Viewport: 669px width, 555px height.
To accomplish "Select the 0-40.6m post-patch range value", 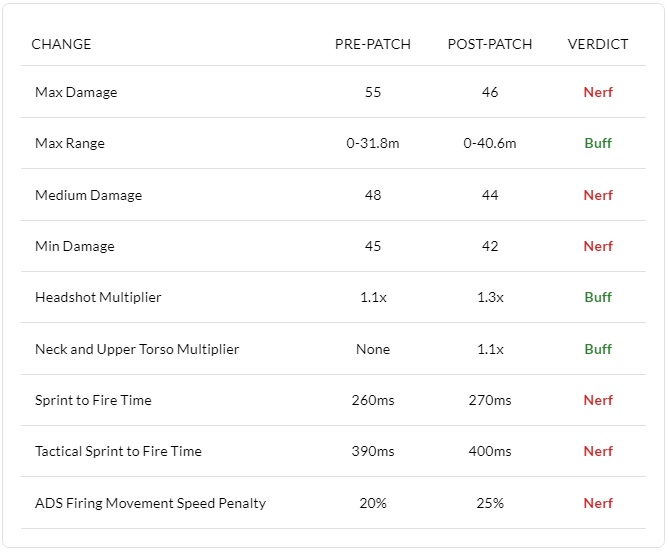I will [x=490, y=143].
